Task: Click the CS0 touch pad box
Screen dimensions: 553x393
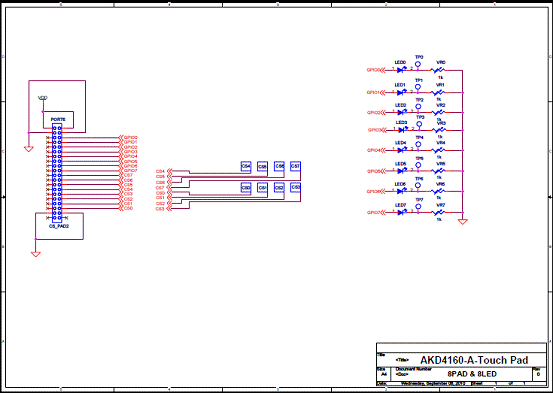Action: pos(246,188)
